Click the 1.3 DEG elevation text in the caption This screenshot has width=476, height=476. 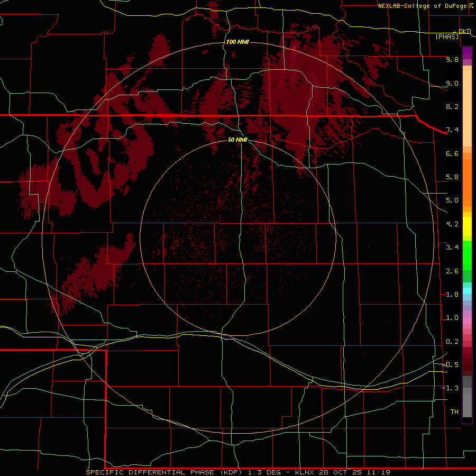tap(265, 472)
